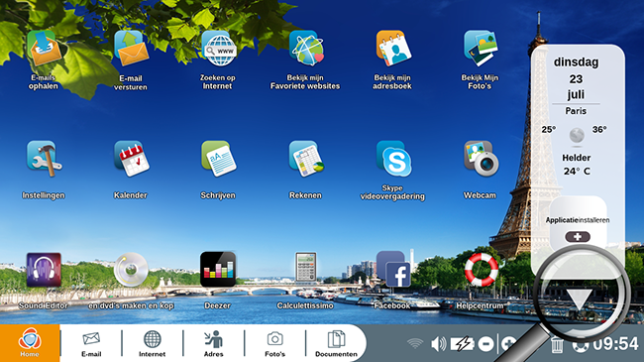Open the Calculettissimo calculator
This screenshot has height=362, width=644.
[x=306, y=268]
